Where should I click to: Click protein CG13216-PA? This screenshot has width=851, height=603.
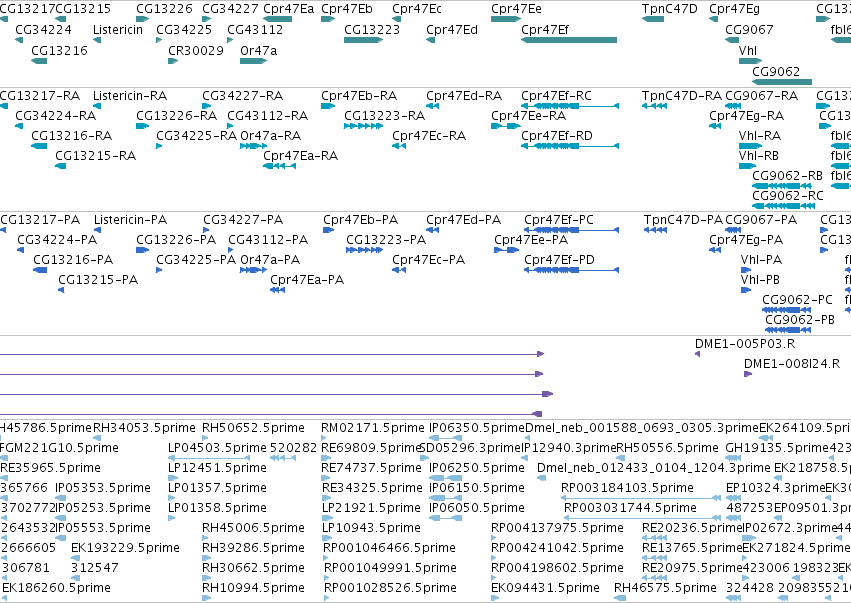tap(40, 270)
